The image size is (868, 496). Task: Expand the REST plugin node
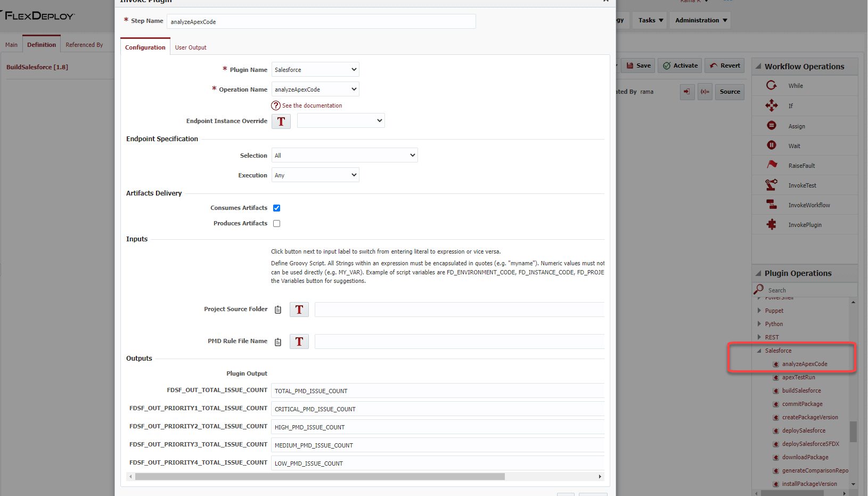click(x=759, y=337)
